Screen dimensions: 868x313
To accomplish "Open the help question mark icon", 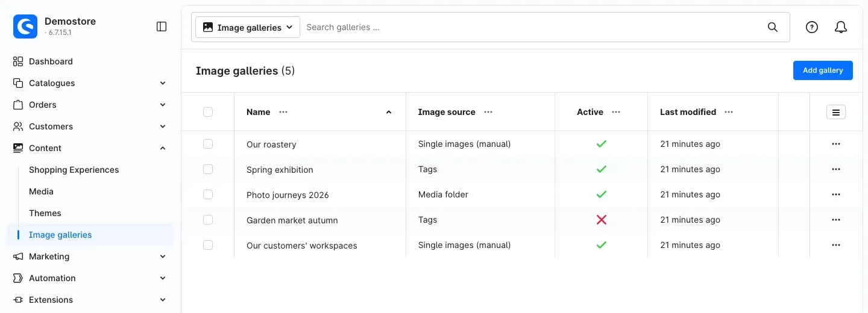I will coord(812,27).
